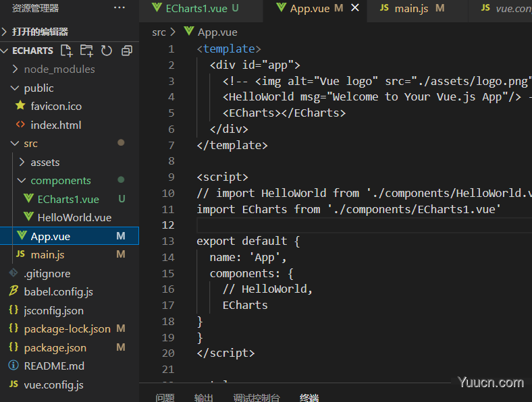Click braces icon beside package.json

pyautogui.click(x=14, y=347)
